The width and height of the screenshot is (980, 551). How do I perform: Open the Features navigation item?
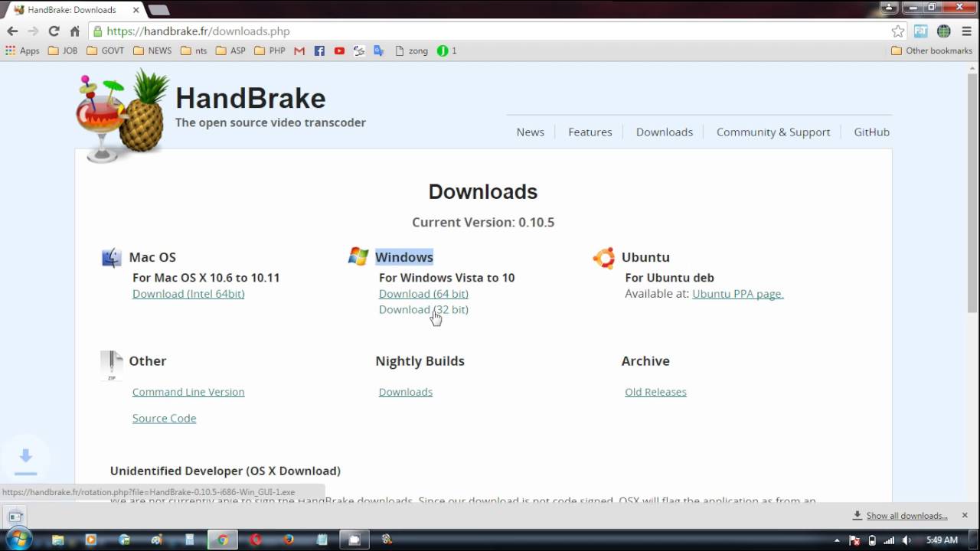pos(590,132)
